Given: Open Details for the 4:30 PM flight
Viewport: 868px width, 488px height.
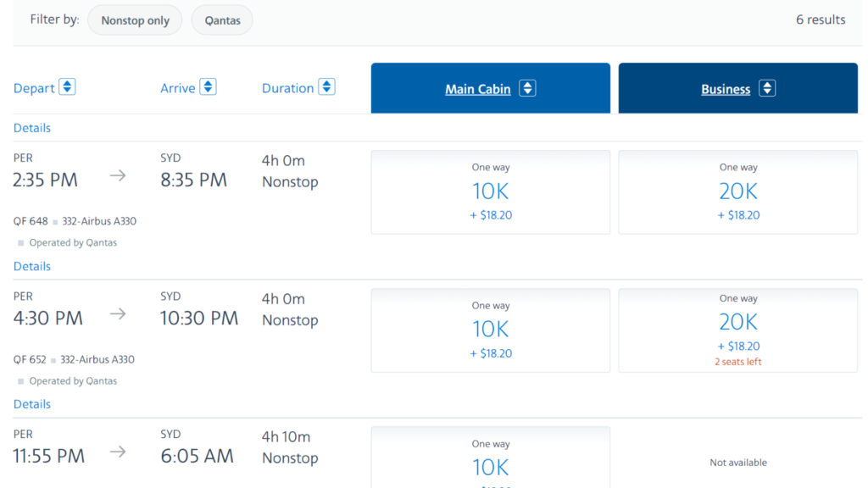Looking at the screenshot, I should point(31,266).
